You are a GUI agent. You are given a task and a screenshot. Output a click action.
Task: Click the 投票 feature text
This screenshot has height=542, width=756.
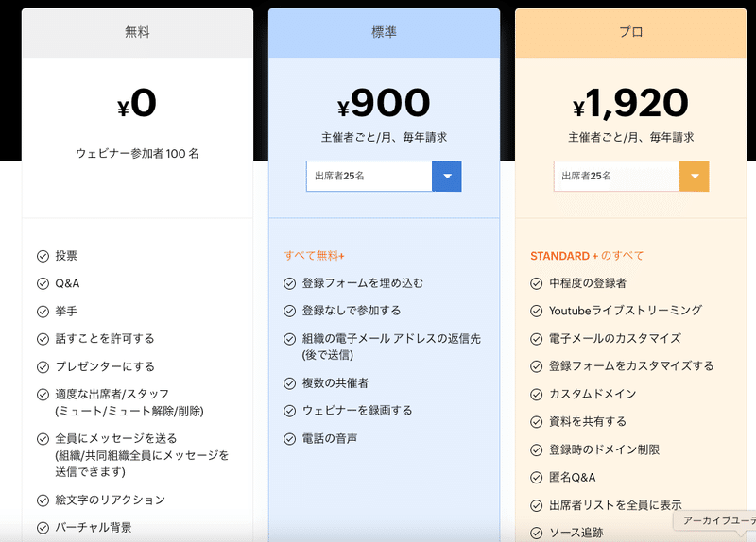coord(66,256)
